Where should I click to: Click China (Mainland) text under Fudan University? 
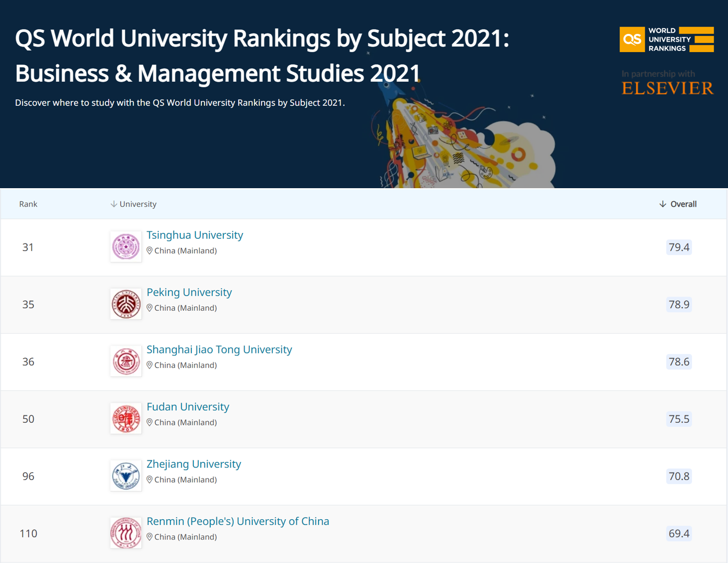pos(186,423)
